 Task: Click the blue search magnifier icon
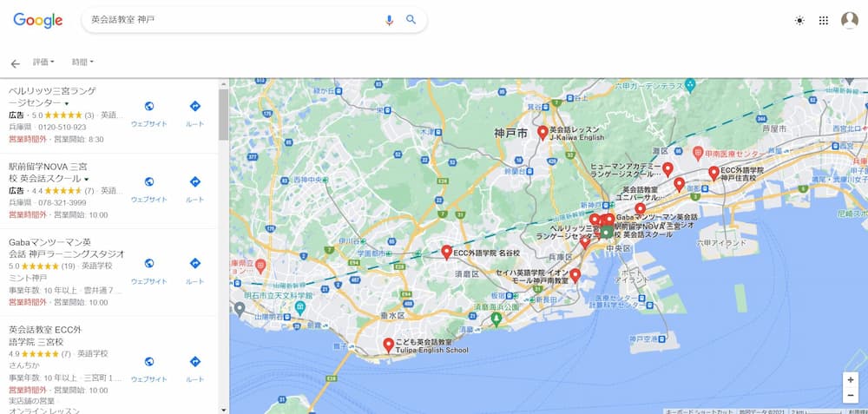tap(411, 20)
